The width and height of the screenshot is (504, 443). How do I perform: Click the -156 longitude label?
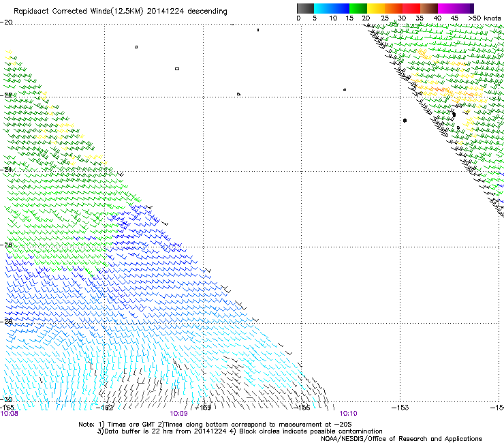pyautogui.click(x=302, y=408)
